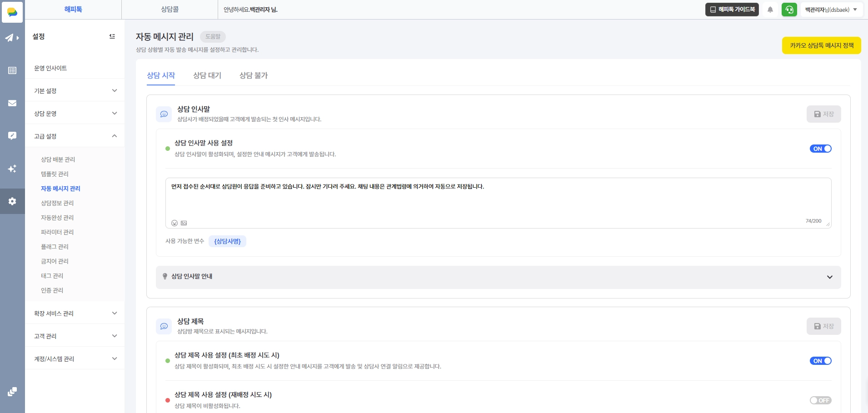The height and width of the screenshot is (413, 868).
Task: Open 자동완성 관리 page
Action: (x=57, y=218)
